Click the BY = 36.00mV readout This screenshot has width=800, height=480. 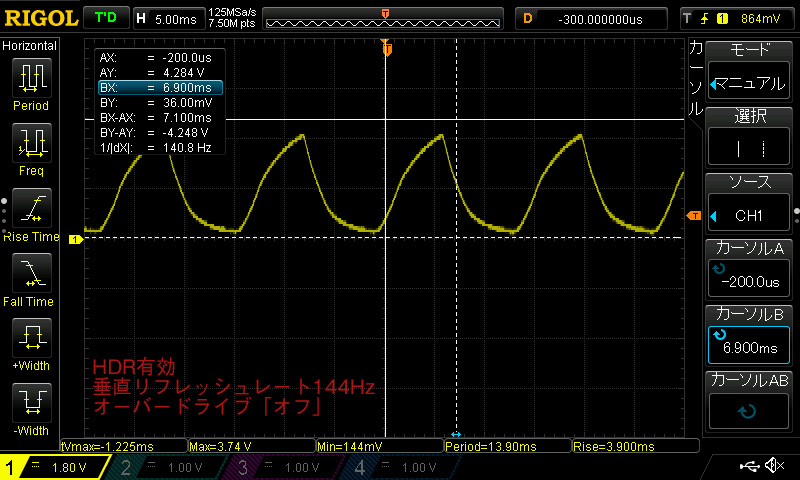[x=156, y=103]
